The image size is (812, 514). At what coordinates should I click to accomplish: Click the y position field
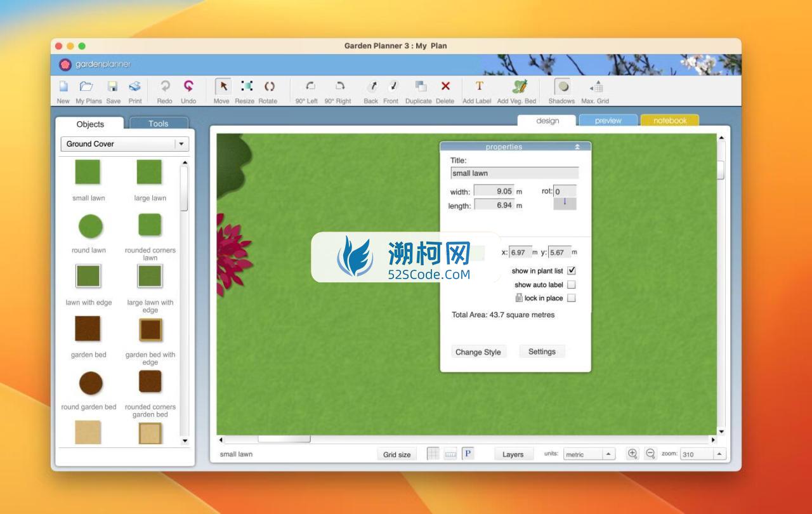(560, 252)
